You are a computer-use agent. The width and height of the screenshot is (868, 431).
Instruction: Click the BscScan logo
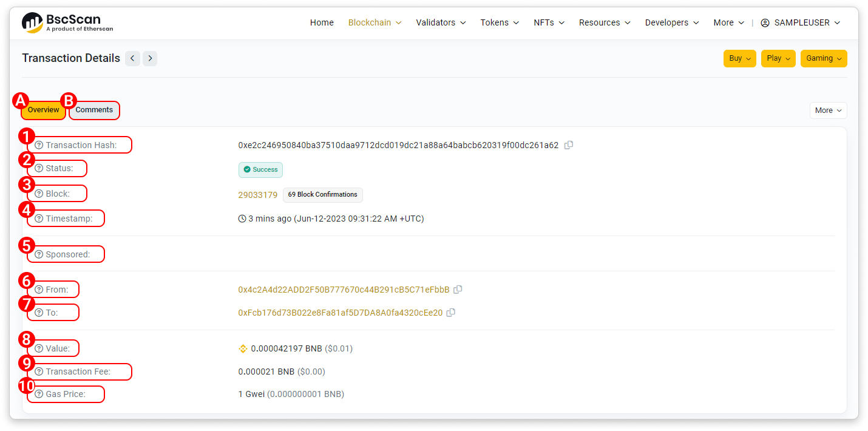pyautogui.click(x=67, y=22)
